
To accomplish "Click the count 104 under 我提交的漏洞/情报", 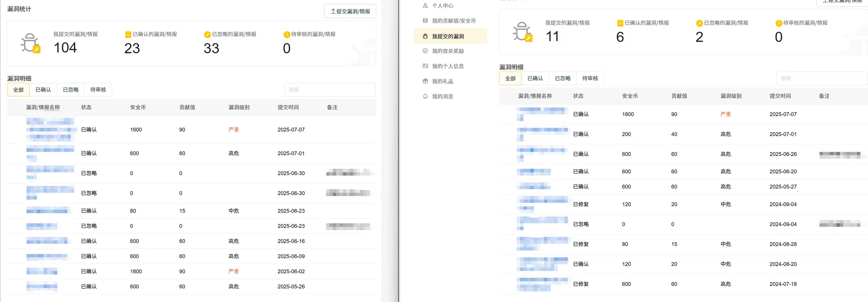I will (65, 48).
